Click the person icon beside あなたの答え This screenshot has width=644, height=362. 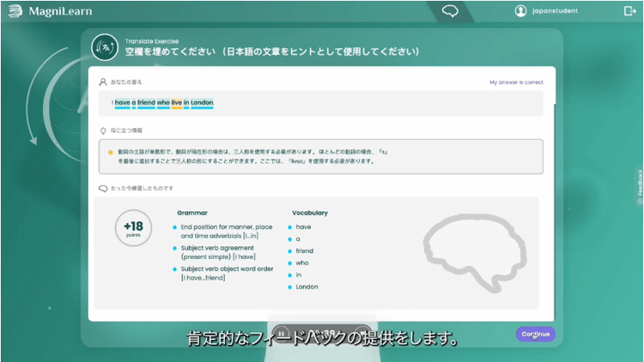click(103, 82)
